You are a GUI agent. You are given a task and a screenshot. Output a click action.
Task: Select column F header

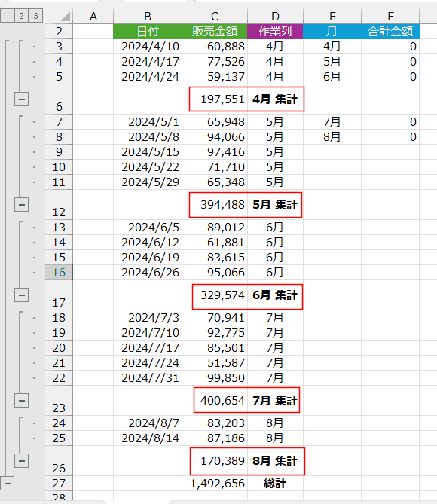tap(390, 16)
